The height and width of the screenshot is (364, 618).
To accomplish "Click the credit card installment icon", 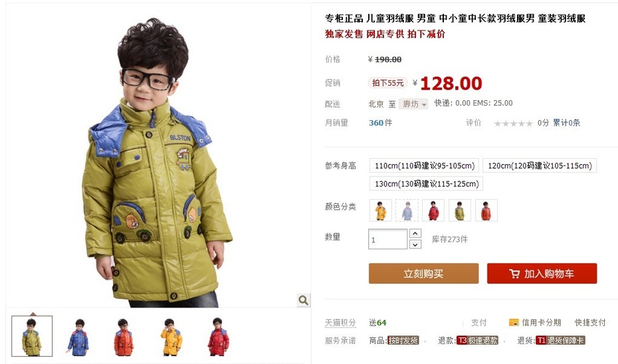I will tap(514, 322).
